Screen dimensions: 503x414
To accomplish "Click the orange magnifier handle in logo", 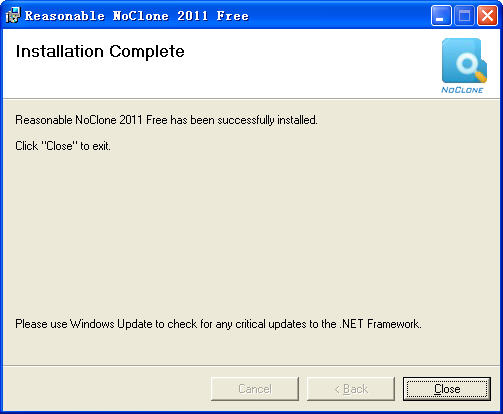I will [480, 76].
